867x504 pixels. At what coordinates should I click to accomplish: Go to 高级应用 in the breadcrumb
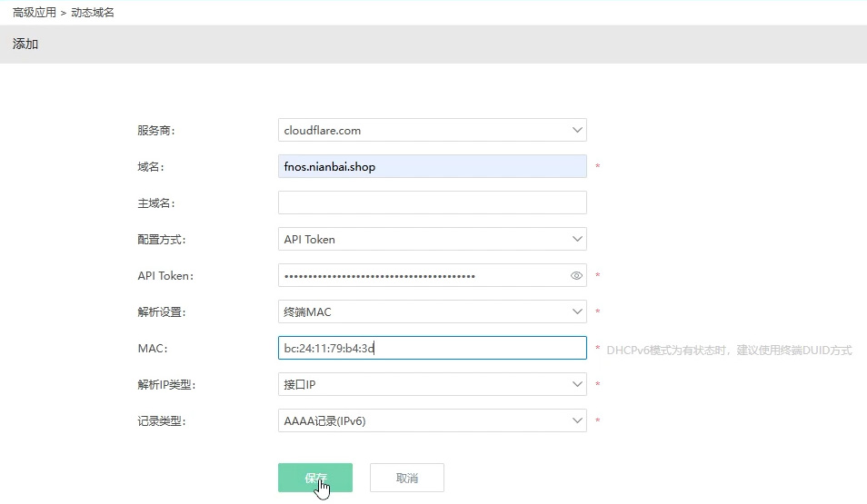pyautogui.click(x=34, y=13)
